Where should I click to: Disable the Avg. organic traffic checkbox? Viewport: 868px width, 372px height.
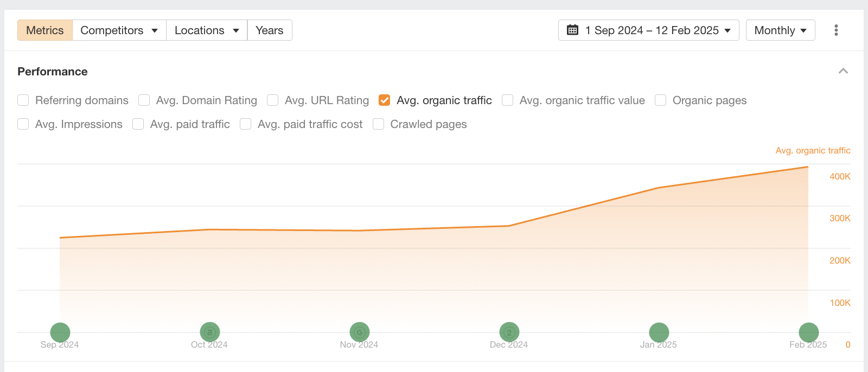(385, 100)
